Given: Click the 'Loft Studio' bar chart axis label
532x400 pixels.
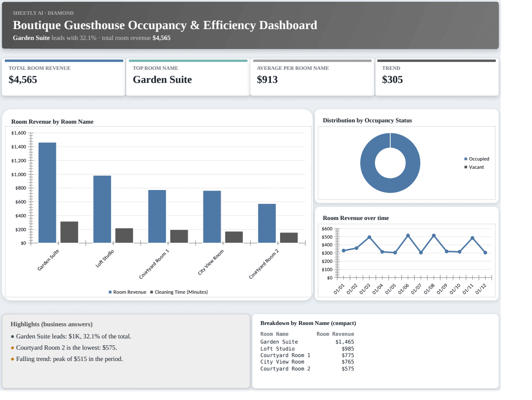Looking at the screenshot, I should click(x=105, y=258).
